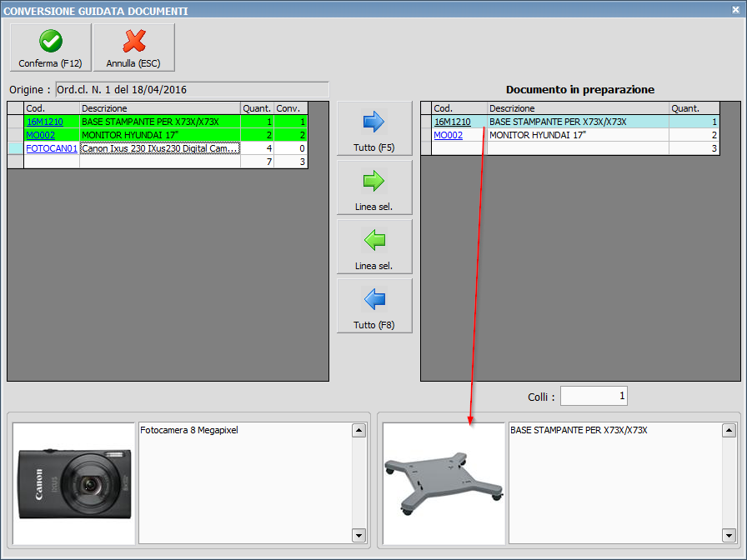Screen dimensions: 747x560
Task: Open the MO002 code link in origin table
Action: [x=41, y=135]
